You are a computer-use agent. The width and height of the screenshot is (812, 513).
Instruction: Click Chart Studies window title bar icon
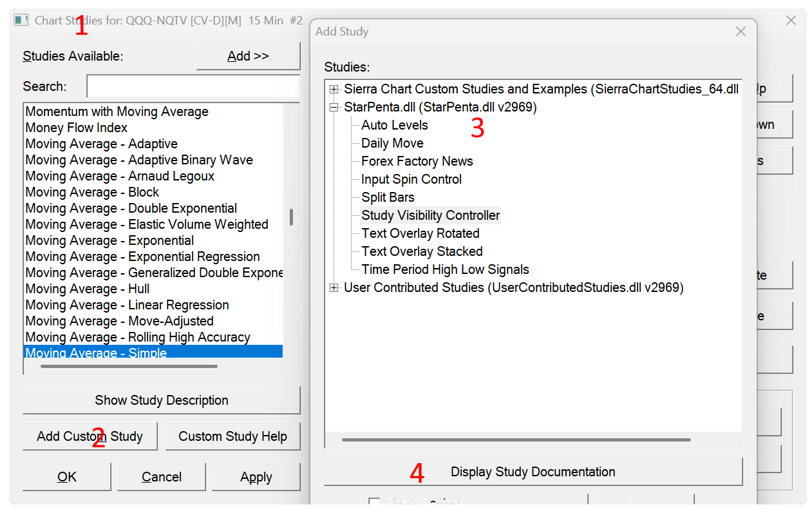(21, 20)
